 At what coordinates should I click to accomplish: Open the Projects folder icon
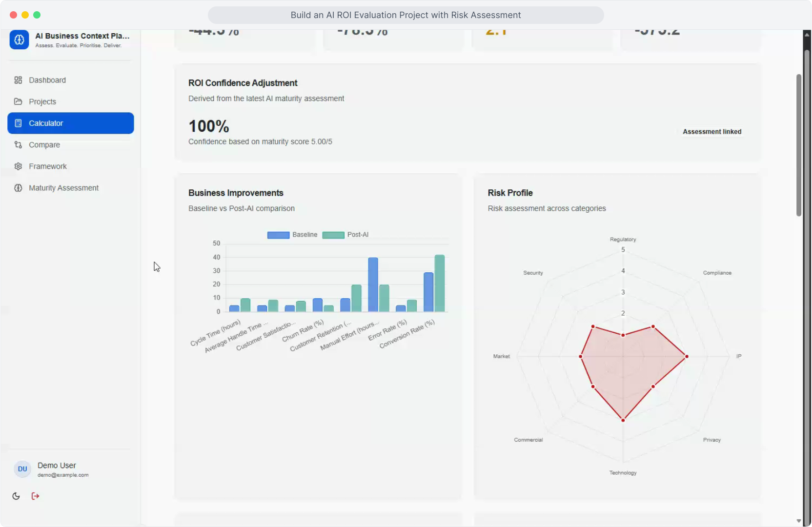tap(18, 101)
